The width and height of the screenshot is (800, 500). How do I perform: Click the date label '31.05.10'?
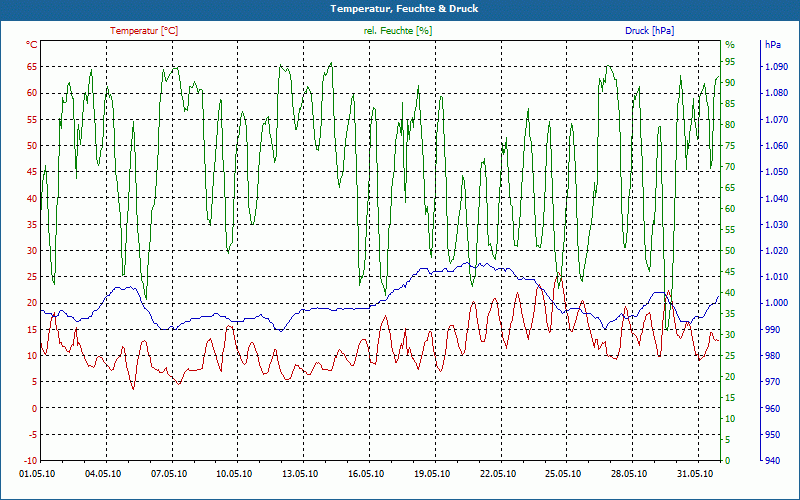(695, 474)
